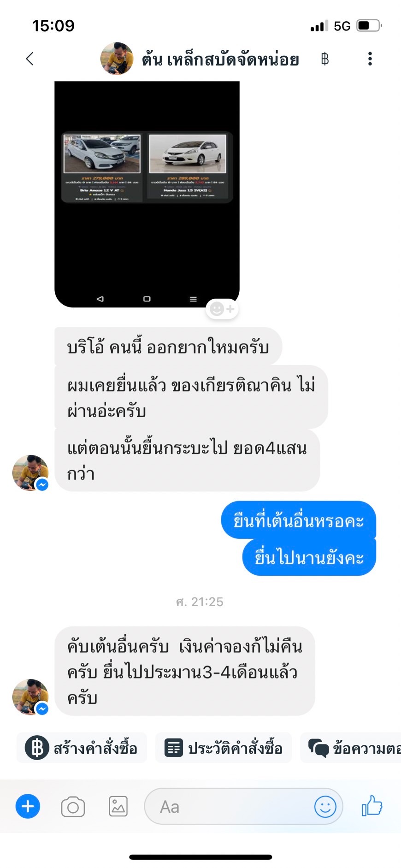Tap the ข้อความตอบ saved replies chip
This screenshot has height=868, width=401.
click(x=351, y=748)
